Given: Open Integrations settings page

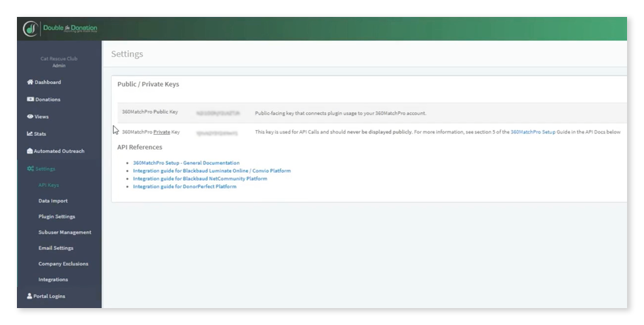Looking at the screenshot, I should 53,280.
